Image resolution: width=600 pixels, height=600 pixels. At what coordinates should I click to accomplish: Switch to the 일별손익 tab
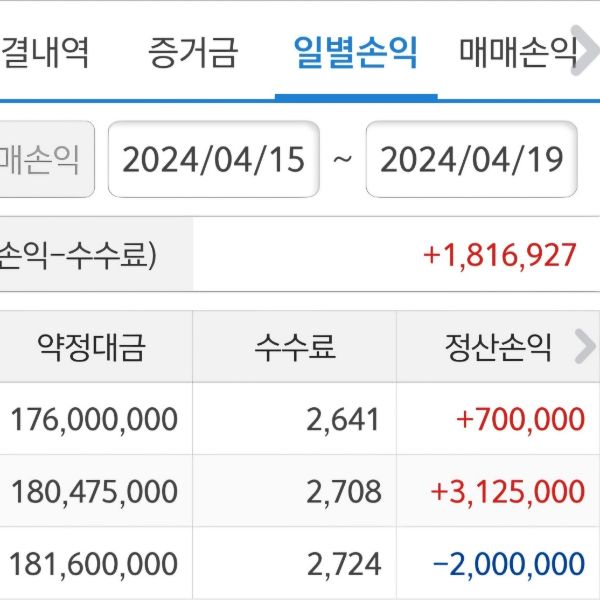coord(355,52)
